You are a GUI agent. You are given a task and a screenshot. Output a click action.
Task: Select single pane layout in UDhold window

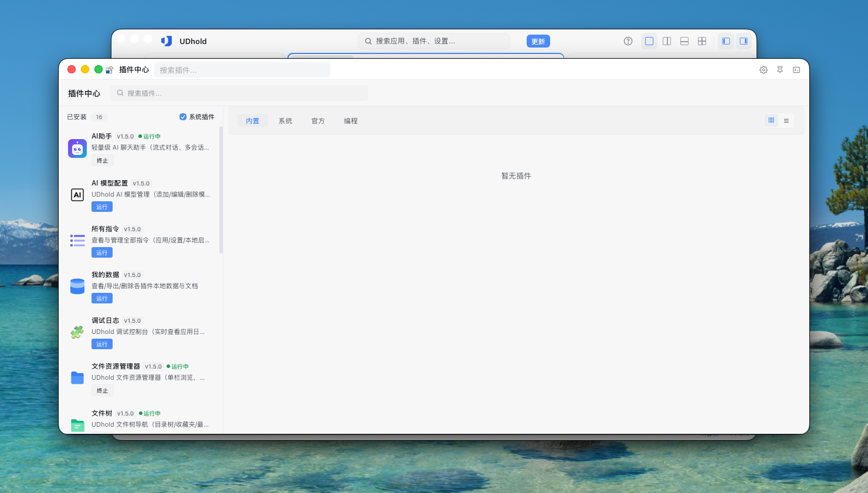pos(649,41)
